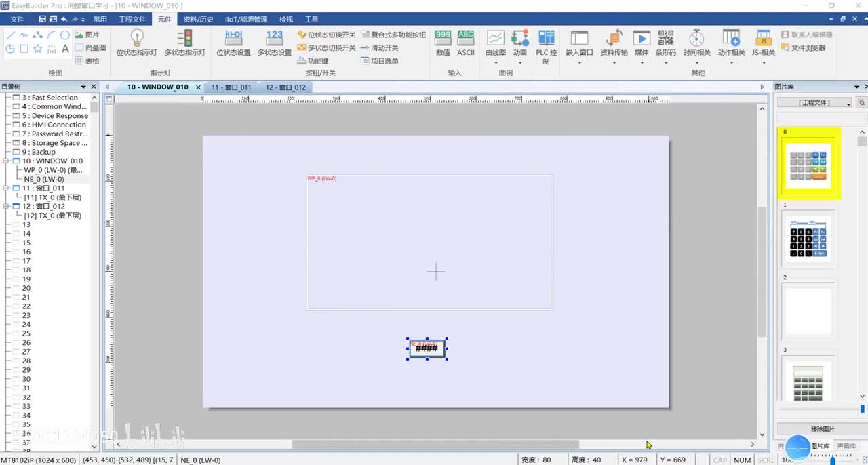
Task: Switch to the 11 - 窗口_011 document tab
Action: pos(231,87)
